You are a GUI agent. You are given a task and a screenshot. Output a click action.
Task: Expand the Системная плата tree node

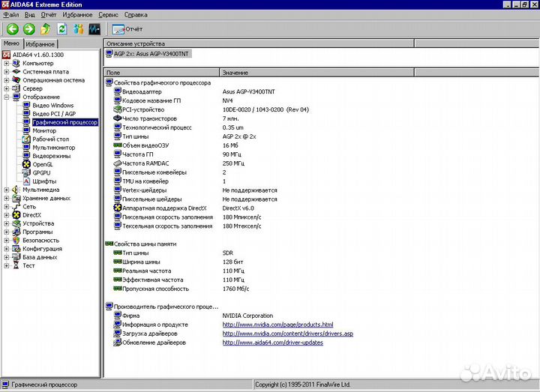[7, 72]
